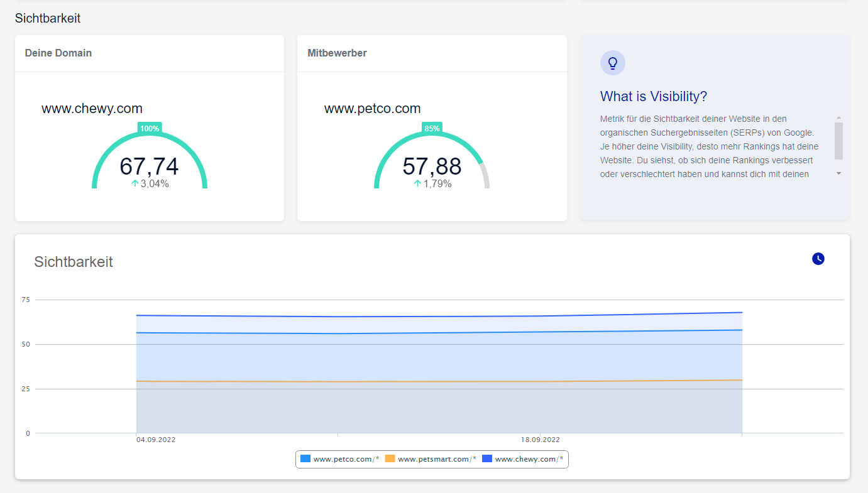
Task: Click the 75 y-axis label
Action: 26,300
